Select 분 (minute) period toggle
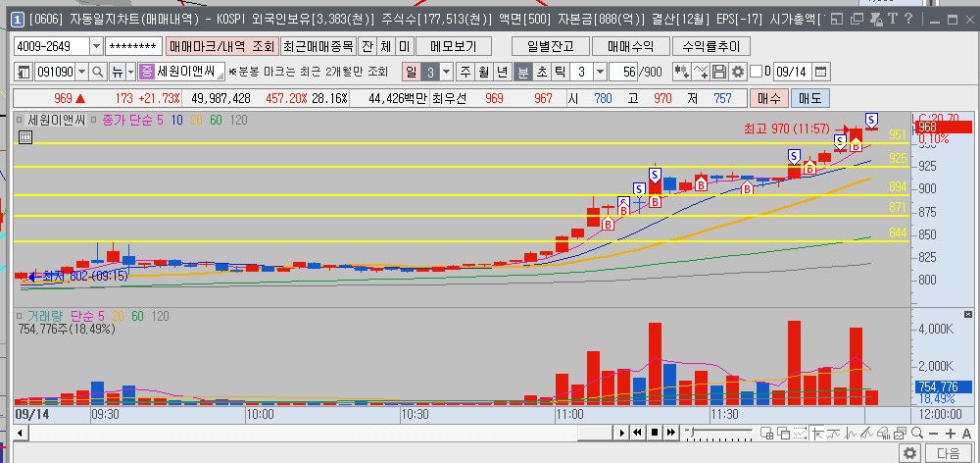Viewport: 980px width, 463px height. coord(522,72)
